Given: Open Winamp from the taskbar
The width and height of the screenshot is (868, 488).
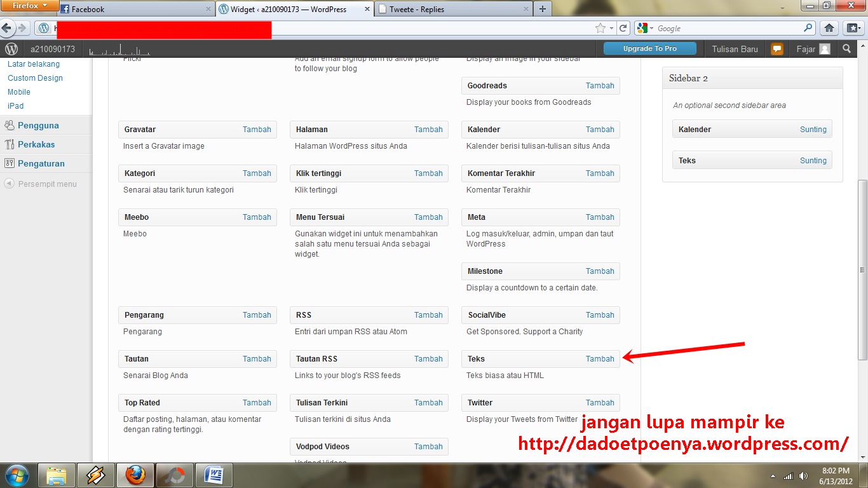Looking at the screenshot, I should [96, 475].
